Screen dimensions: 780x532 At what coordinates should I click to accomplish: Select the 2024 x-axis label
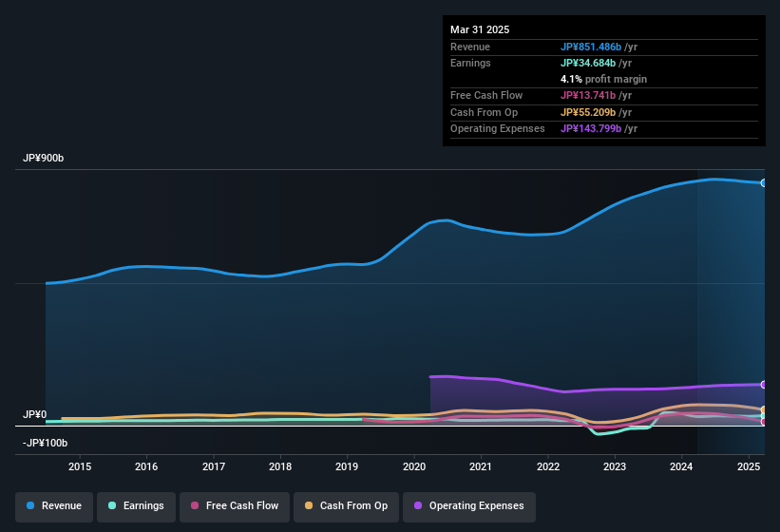pos(681,466)
